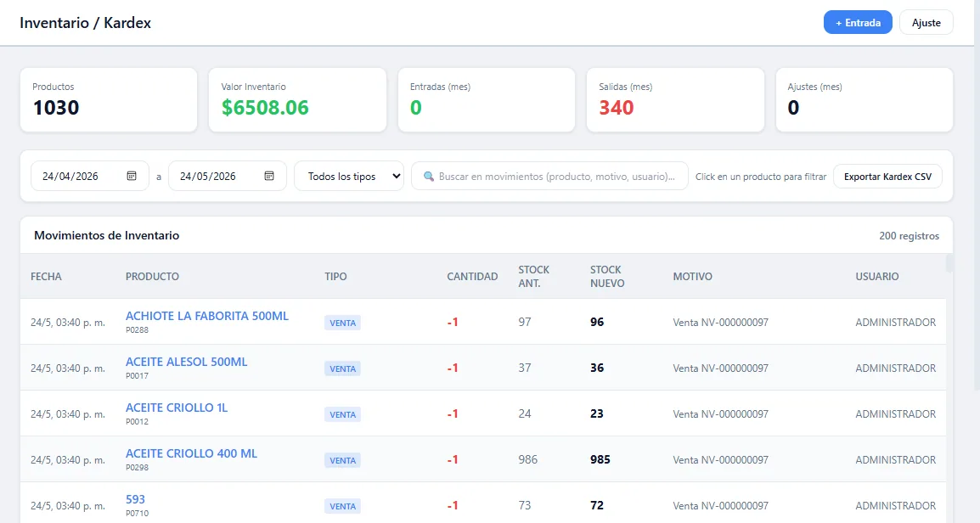Click the 'Inventario / Kardex' page title
This screenshot has height=523, width=980.
pos(85,22)
